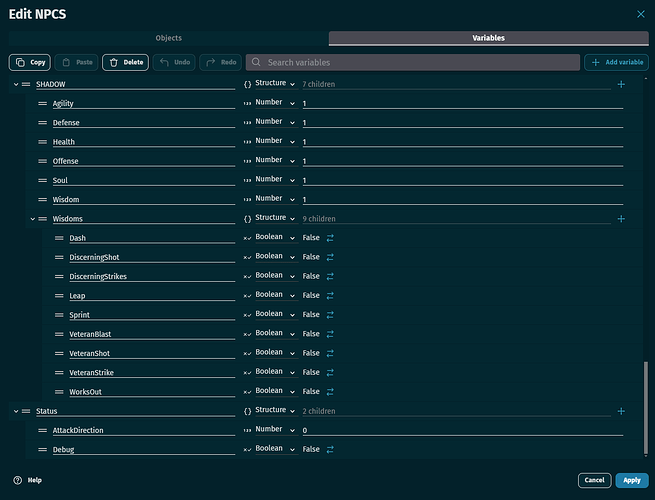The height and width of the screenshot is (500, 655).
Task: Add a child to the SHADOW structure
Action: click(621, 84)
